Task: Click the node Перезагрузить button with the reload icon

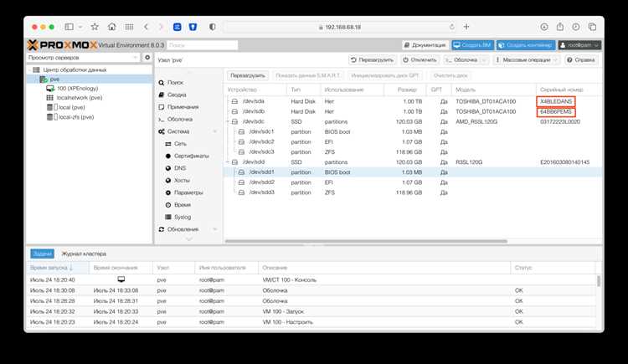Action: (x=372, y=60)
